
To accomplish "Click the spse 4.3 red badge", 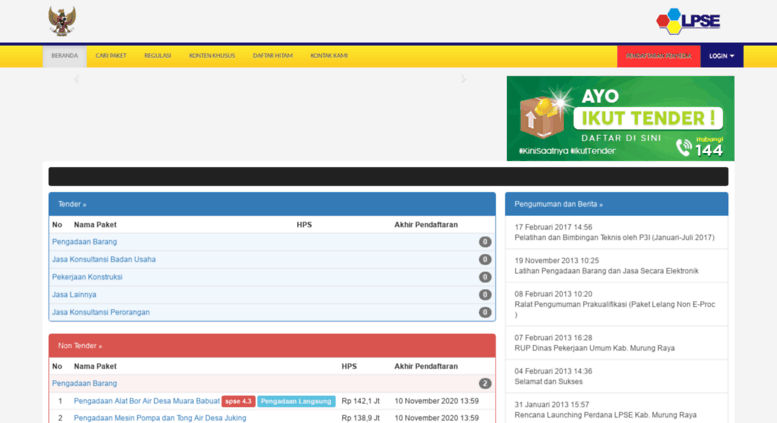I will (x=238, y=401).
